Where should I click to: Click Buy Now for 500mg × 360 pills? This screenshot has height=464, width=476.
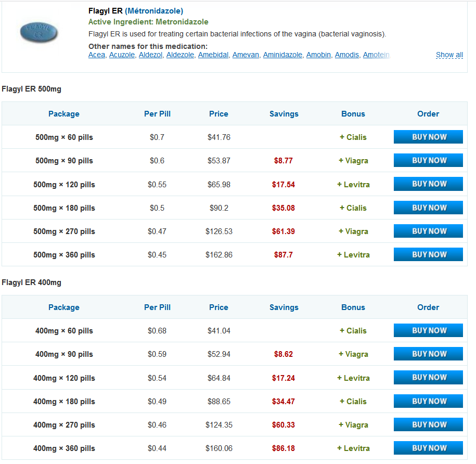point(428,255)
